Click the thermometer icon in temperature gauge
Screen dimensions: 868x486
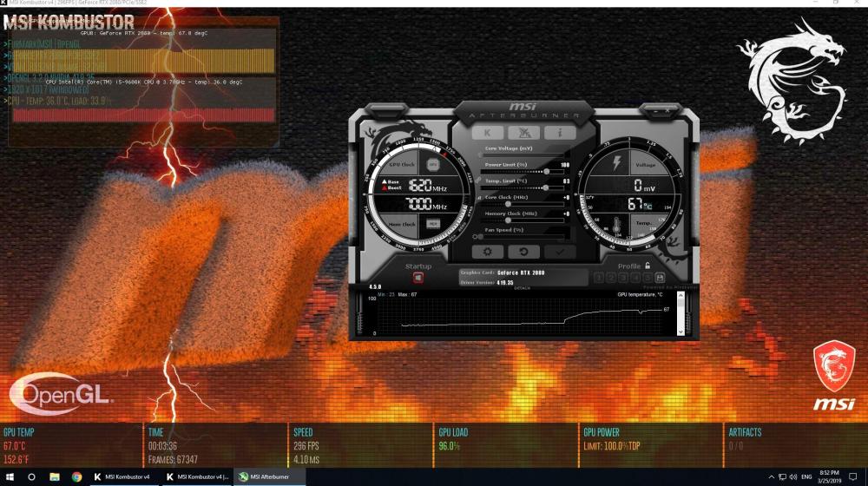point(616,226)
